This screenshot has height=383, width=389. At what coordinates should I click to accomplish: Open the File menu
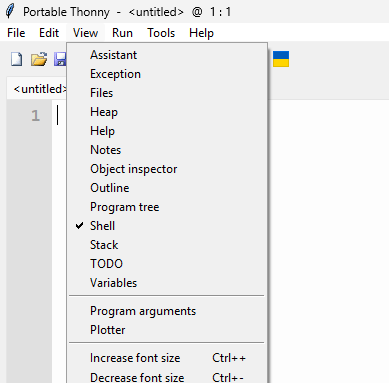coord(16,33)
